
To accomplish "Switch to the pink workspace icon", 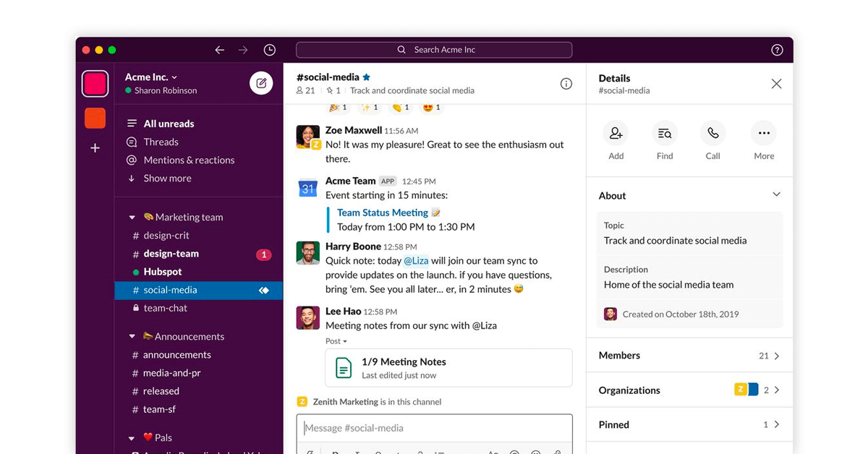I will coord(95,84).
